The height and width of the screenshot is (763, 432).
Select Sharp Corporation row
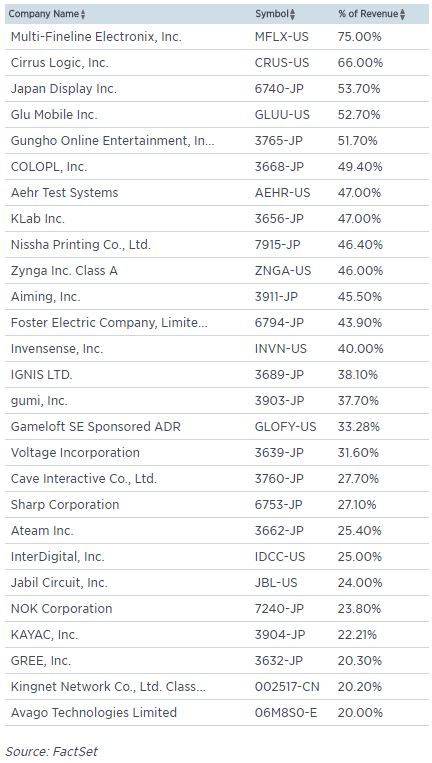tap(217, 505)
